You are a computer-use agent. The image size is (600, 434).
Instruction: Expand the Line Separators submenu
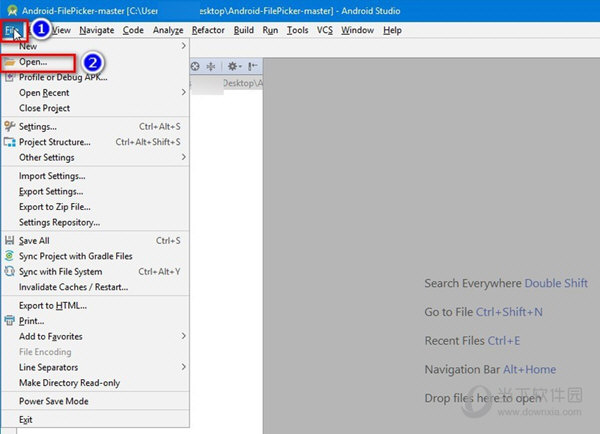pos(95,367)
